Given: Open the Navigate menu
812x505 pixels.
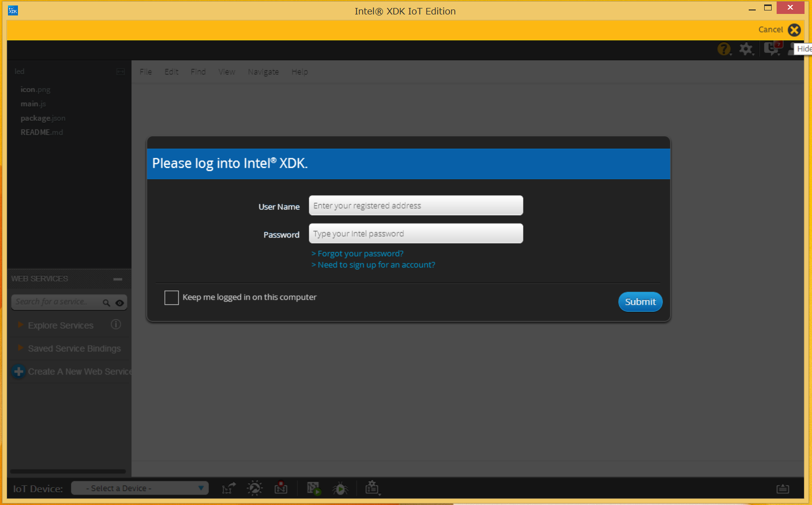Looking at the screenshot, I should tap(263, 72).
